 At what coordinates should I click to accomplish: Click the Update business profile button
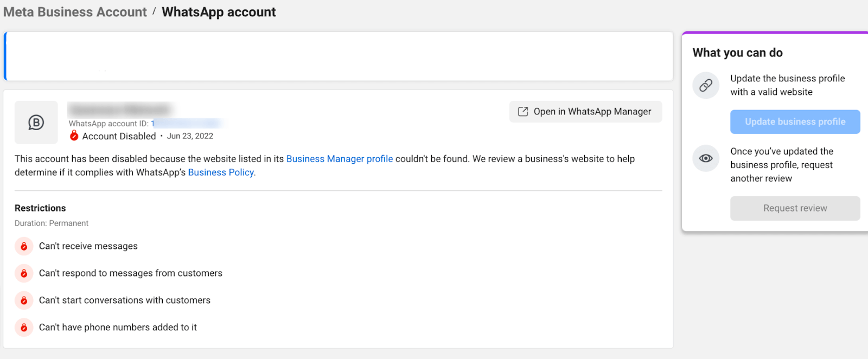(x=795, y=122)
